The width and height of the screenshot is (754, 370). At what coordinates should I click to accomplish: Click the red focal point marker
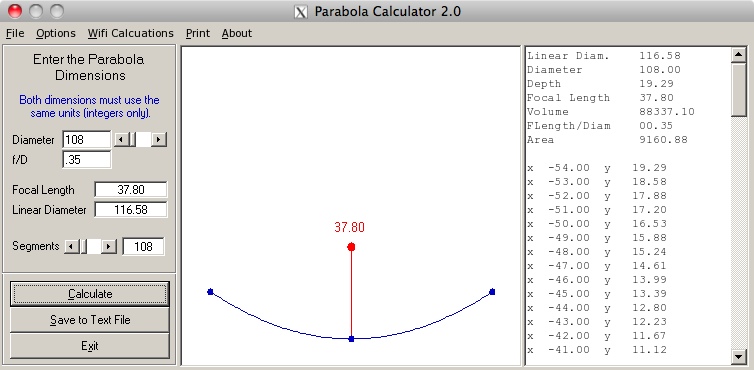(351, 247)
